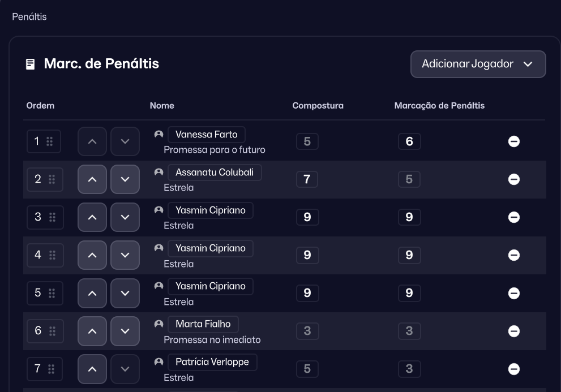Move the order 4 player down

tap(125, 255)
